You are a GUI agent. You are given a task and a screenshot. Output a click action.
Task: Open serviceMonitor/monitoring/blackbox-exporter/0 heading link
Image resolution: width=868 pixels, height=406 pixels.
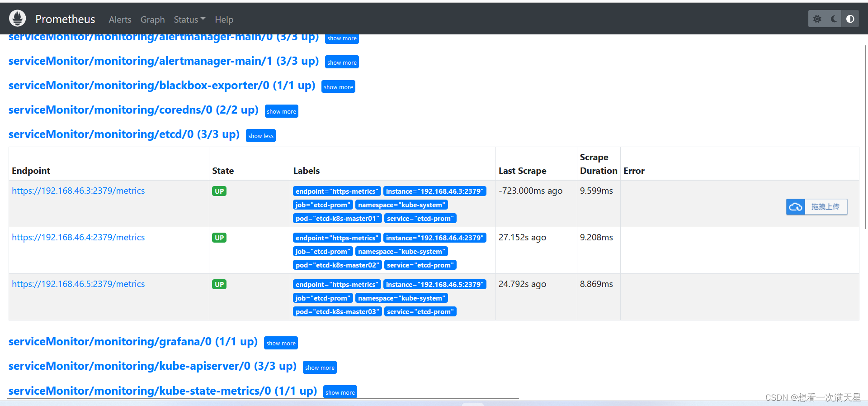coord(162,86)
